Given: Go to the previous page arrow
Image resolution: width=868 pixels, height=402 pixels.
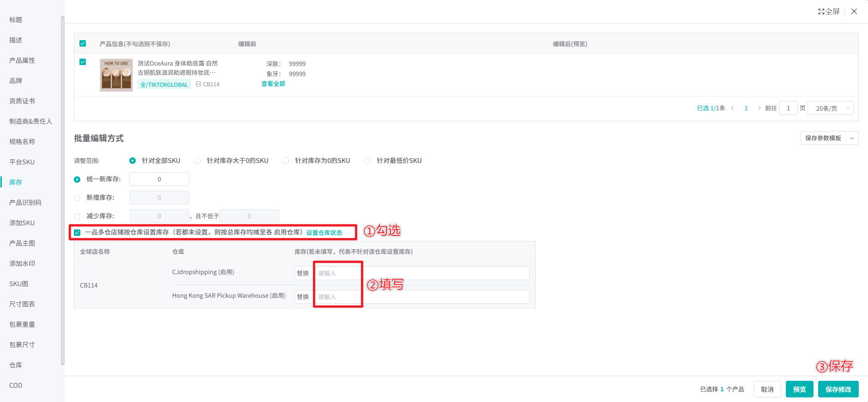Looking at the screenshot, I should point(733,108).
